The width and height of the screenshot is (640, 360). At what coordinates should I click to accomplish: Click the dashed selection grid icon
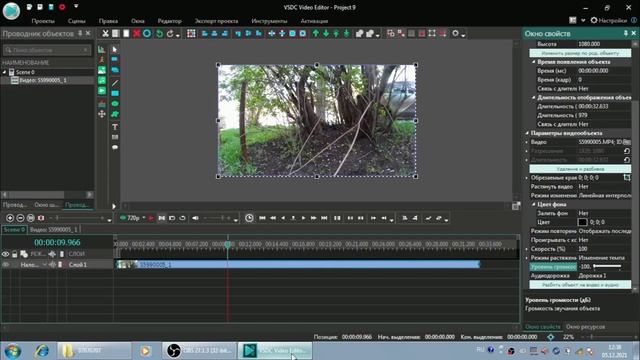191,33
